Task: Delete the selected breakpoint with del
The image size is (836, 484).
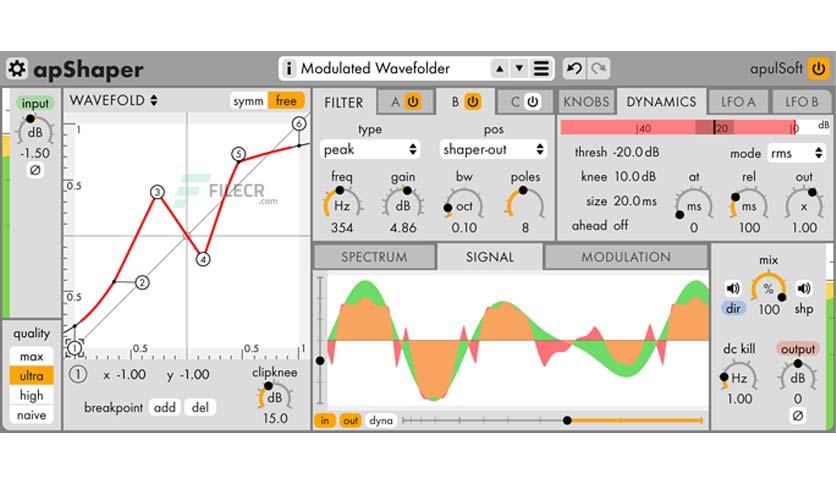Action: click(x=200, y=408)
